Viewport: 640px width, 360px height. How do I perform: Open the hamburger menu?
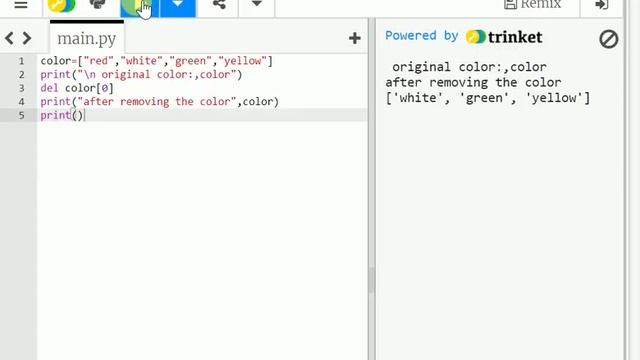(x=21, y=5)
